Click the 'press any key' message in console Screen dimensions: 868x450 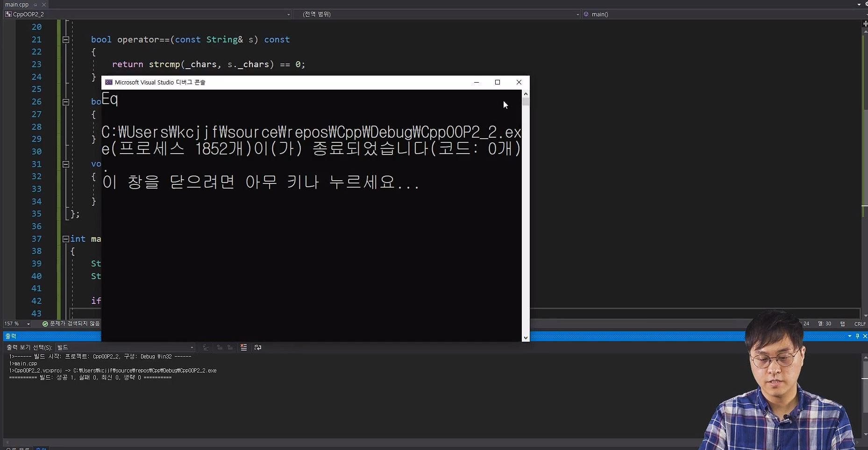(261, 182)
